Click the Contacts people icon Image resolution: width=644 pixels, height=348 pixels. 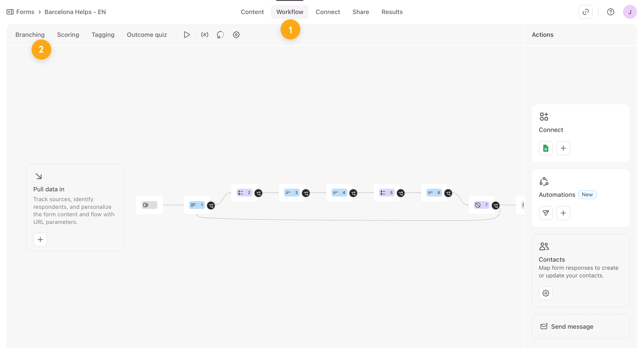coord(544,246)
